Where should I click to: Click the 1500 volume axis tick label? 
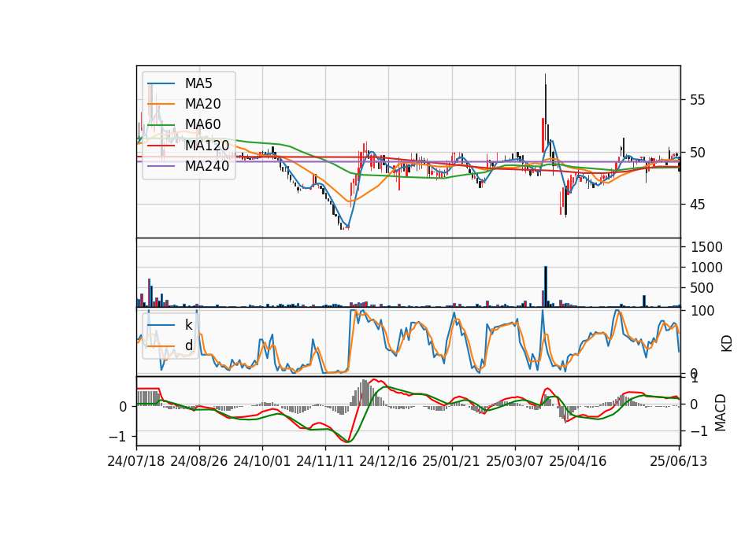coord(707,247)
